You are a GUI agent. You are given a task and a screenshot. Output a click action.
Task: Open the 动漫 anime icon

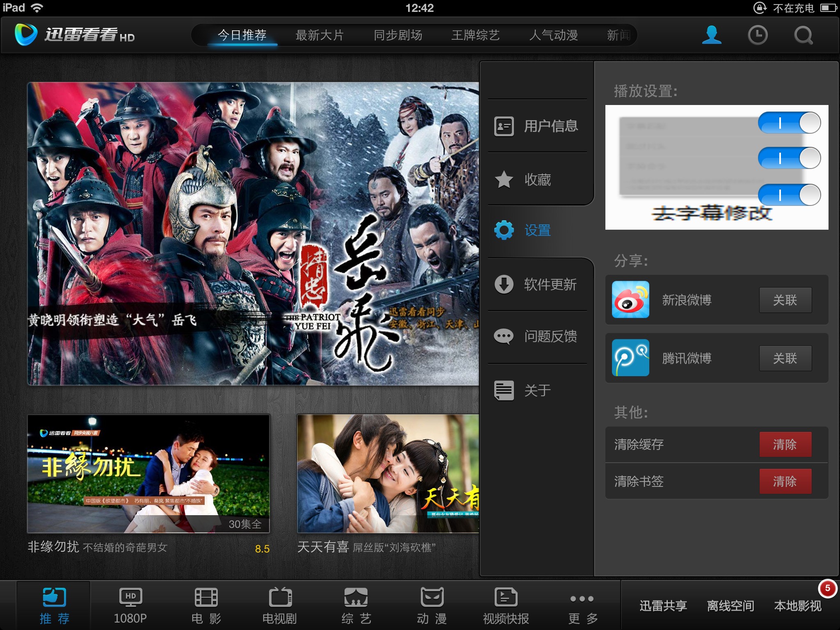tap(432, 597)
